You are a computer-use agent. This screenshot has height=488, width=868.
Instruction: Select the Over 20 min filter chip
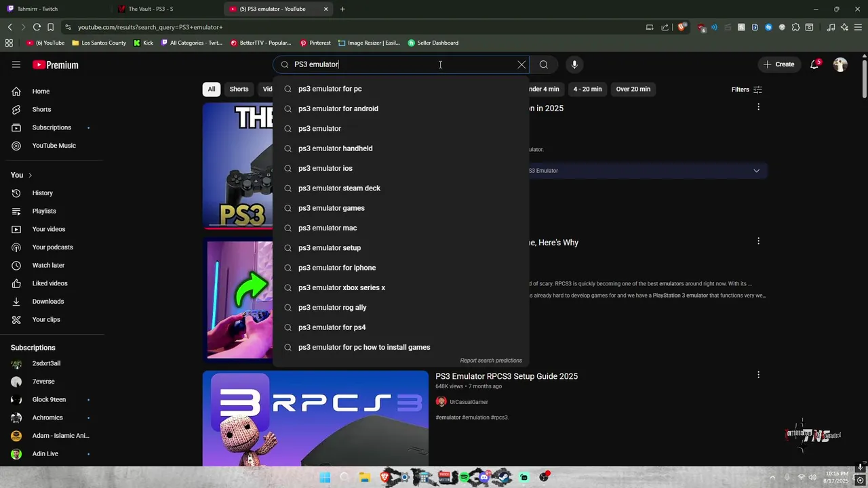[x=633, y=89]
